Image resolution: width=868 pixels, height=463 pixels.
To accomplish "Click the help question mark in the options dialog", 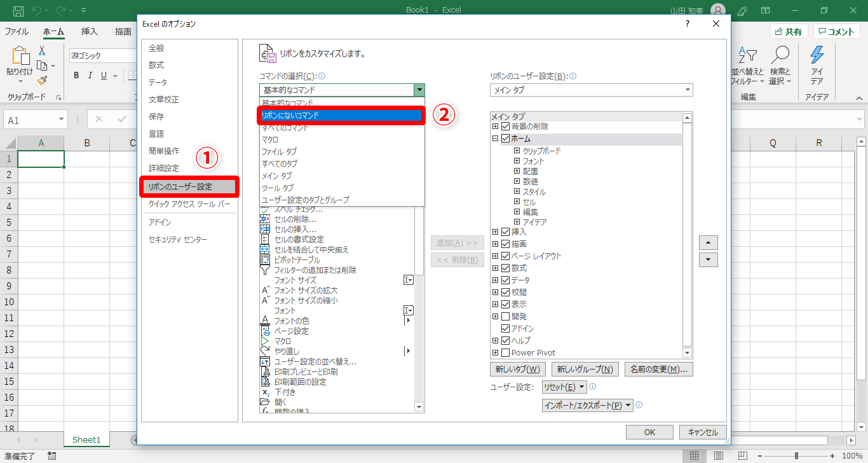I will [687, 24].
